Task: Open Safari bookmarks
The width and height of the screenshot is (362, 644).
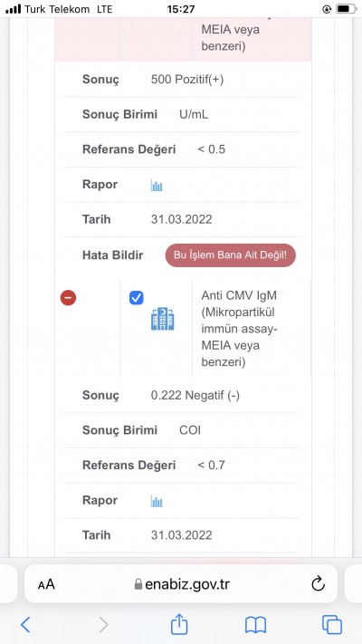Action: pos(256,625)
